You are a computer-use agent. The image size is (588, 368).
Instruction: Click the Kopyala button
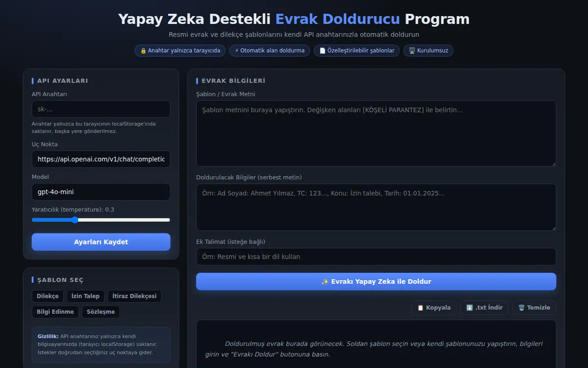coord(434,308)
